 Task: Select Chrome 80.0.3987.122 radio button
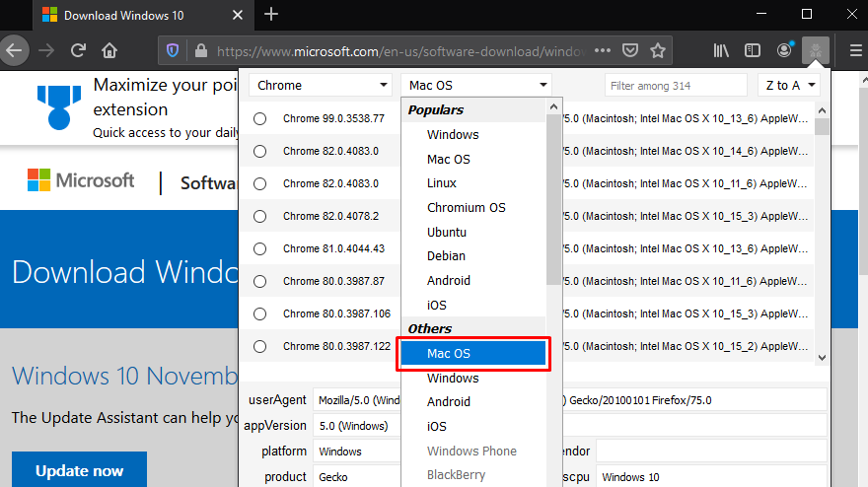point(259,346)
